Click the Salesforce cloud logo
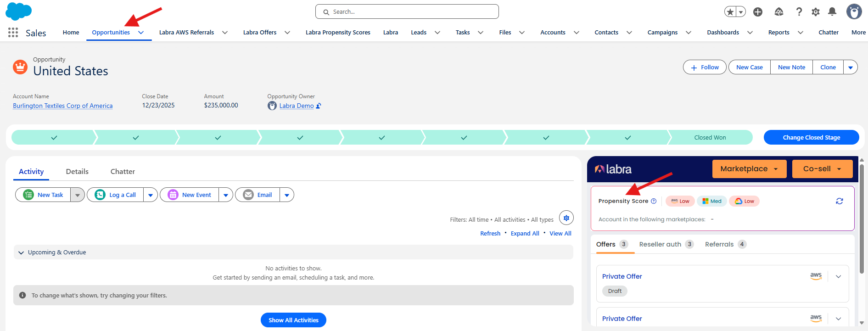Viewport: 868px width, 331px height. (18, 11)
